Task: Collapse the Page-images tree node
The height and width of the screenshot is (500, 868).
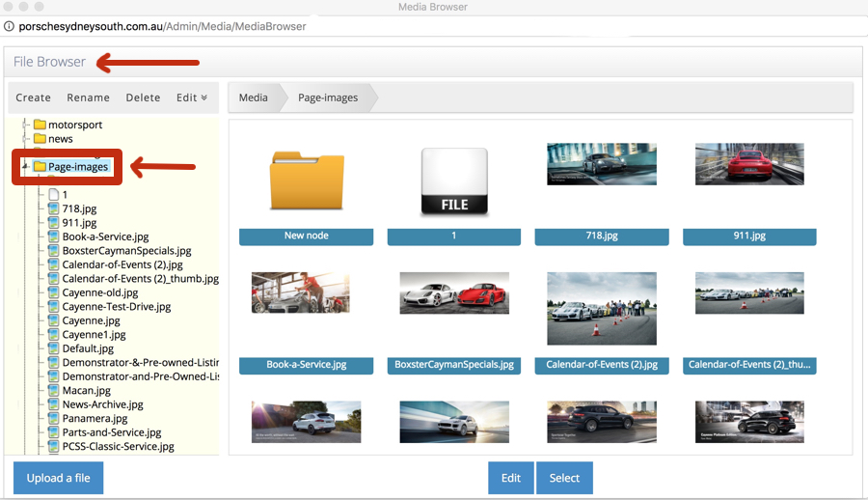Action: point(25,167)
